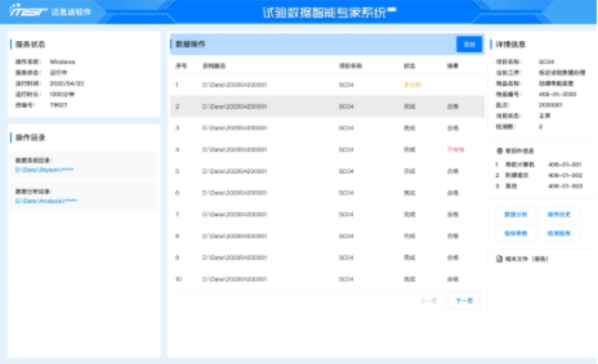Screen dimensions: 598x364
Task: Open the 检测报告 button
Action: tap(559, 234)
